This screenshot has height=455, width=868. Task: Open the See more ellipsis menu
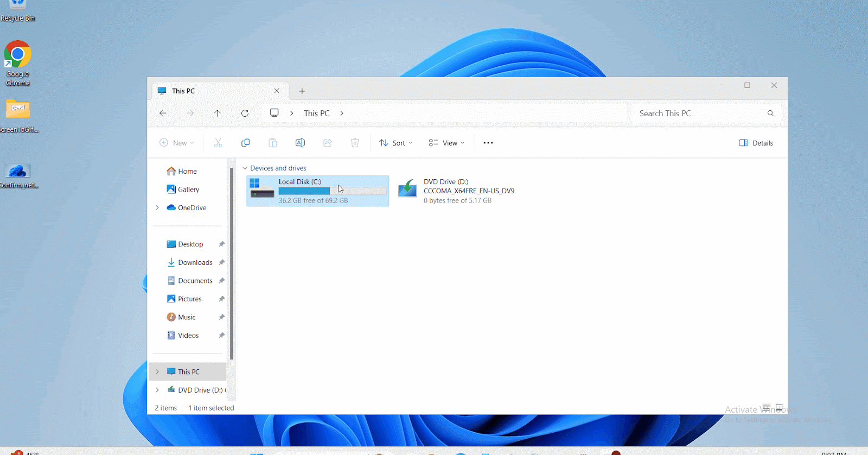pos(488,143)
